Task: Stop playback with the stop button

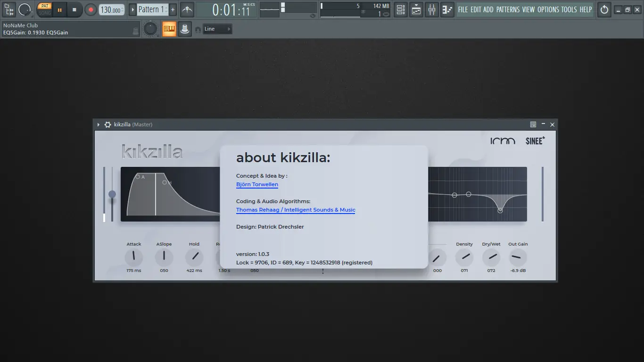Action: 74,9
